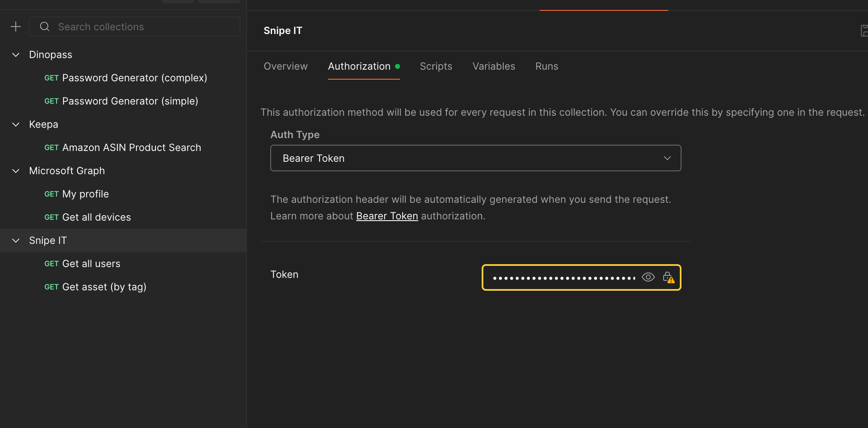Click the lock warning icon in Token field
The image size is (868, 428).
pos(669,277)
